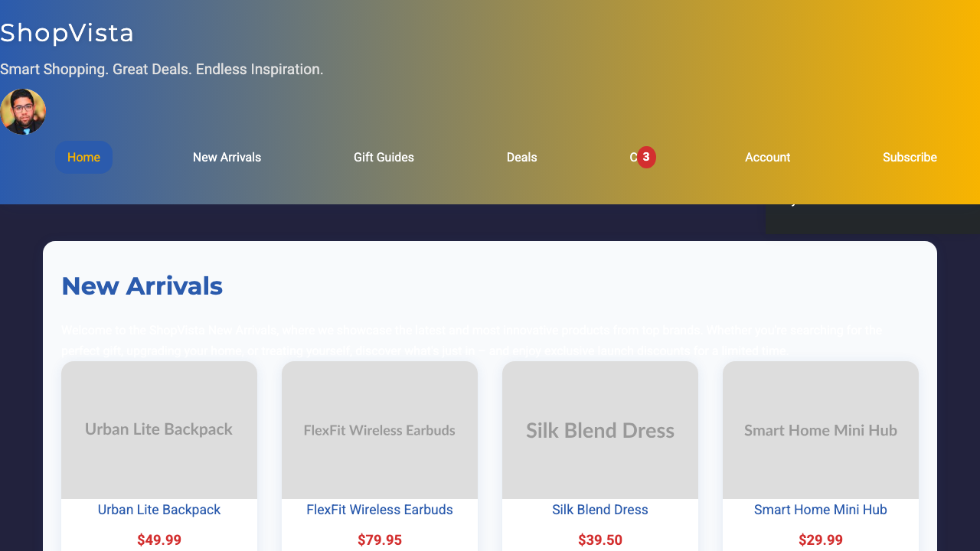This screenshot has width=980, height=551.
Task: Click the profile avatar photo
Action: pyautogui.click(x=23, y=111)
